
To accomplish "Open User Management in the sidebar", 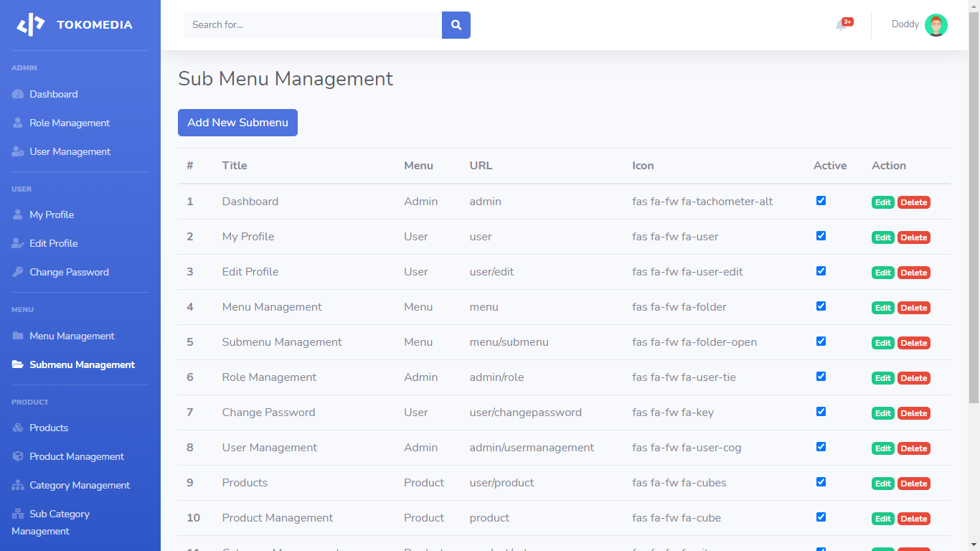I will click(x=70, y=152).
